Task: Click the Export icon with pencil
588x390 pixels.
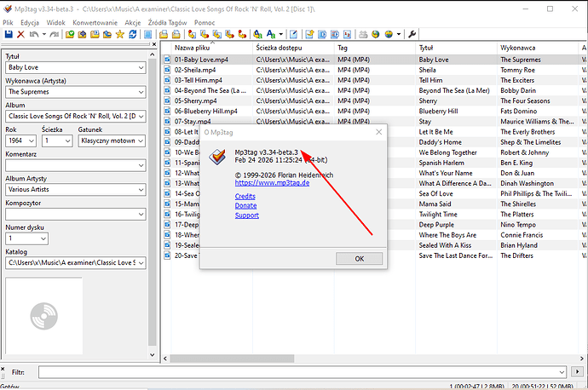Action: pyautogui.click(x=309, y=34)
